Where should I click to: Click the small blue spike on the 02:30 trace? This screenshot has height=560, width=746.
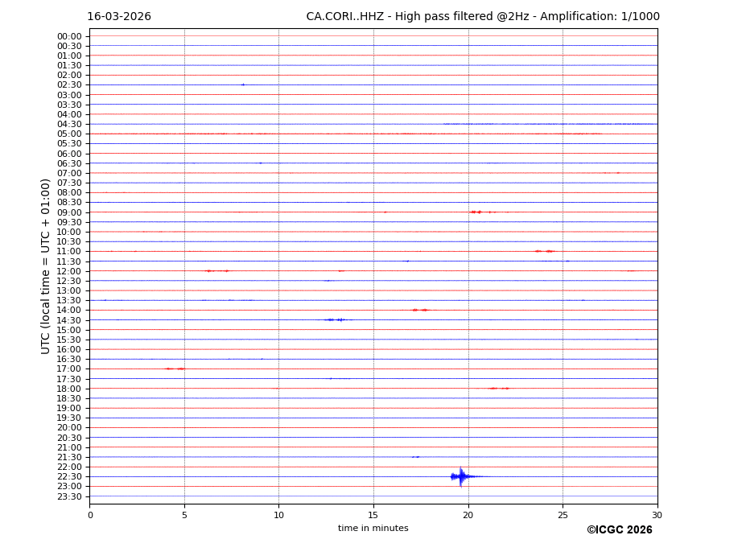(x=242, y=84)
